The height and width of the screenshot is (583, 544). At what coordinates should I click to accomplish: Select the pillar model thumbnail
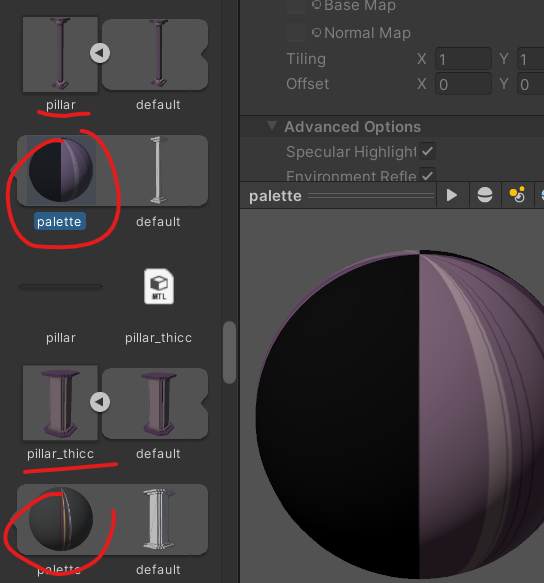[x=61, y=54]
